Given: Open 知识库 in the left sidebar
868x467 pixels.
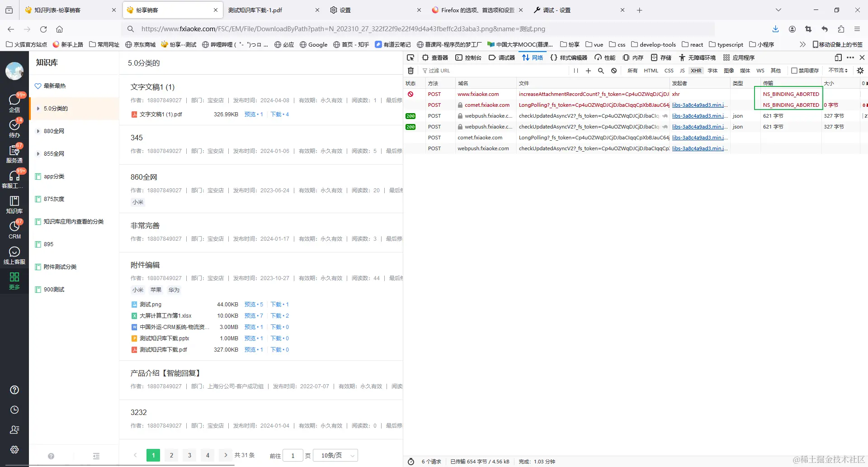Looking at the screenshot, I should (14, 205).
